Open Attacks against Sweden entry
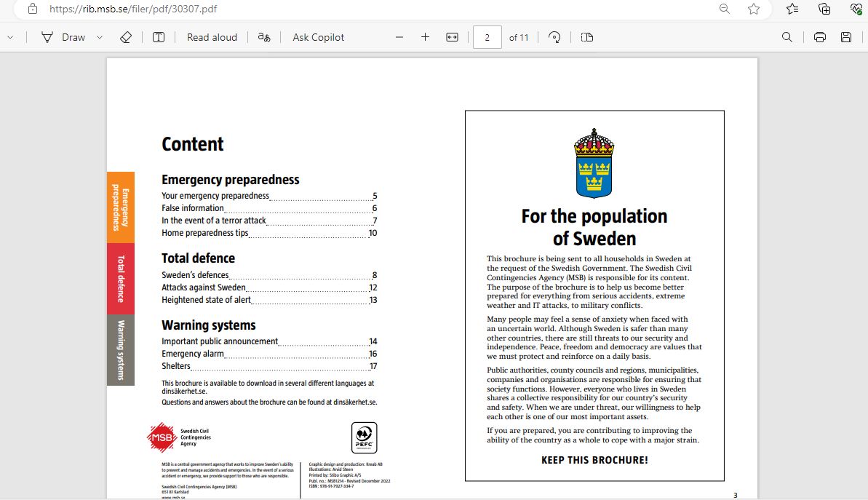Image resolution: width=868 pixels, height=500 pixels. pyautogui.click(x=270, y=287)
